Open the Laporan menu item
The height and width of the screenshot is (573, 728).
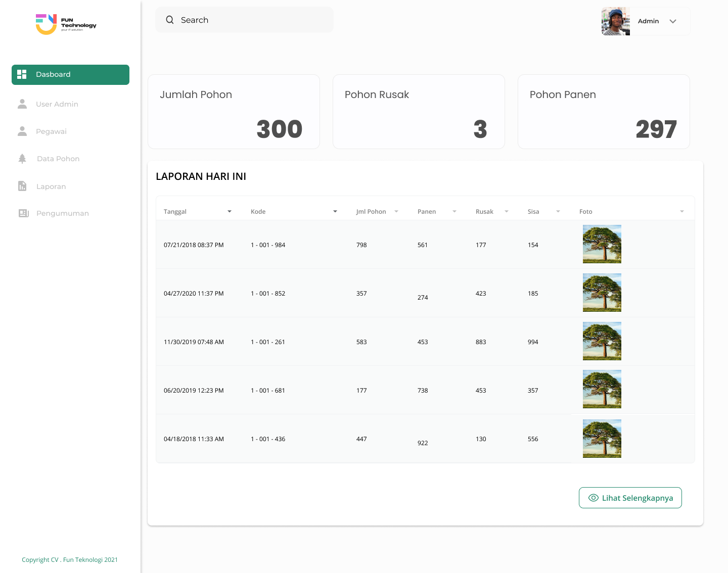pos(51,186)
